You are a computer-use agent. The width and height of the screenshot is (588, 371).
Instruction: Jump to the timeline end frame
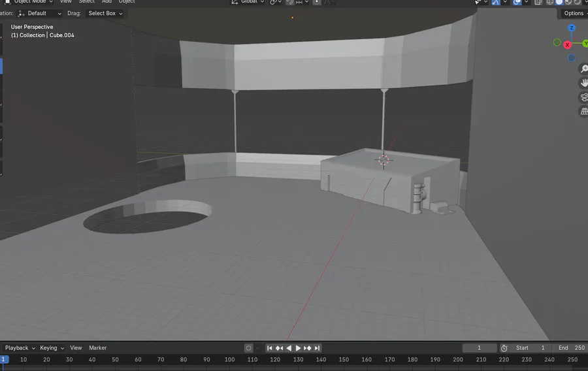(x=318, y=348)
